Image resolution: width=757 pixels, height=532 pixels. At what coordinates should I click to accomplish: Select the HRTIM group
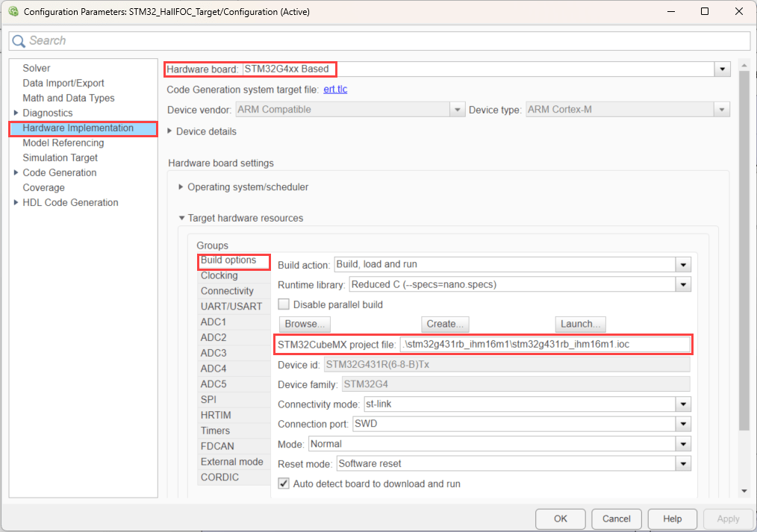tap(216, 415)
